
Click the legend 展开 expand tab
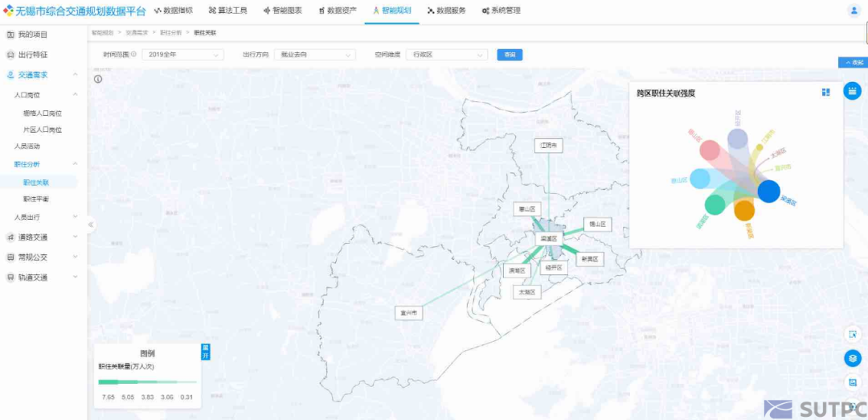[x=206, y=352]
